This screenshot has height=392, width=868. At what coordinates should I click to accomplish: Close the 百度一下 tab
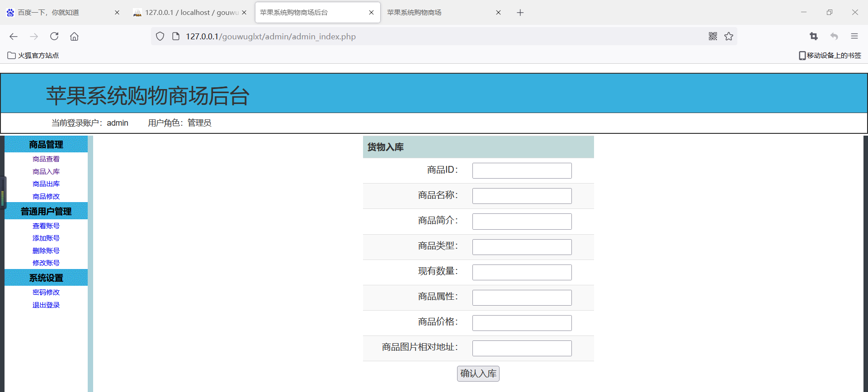117,13
